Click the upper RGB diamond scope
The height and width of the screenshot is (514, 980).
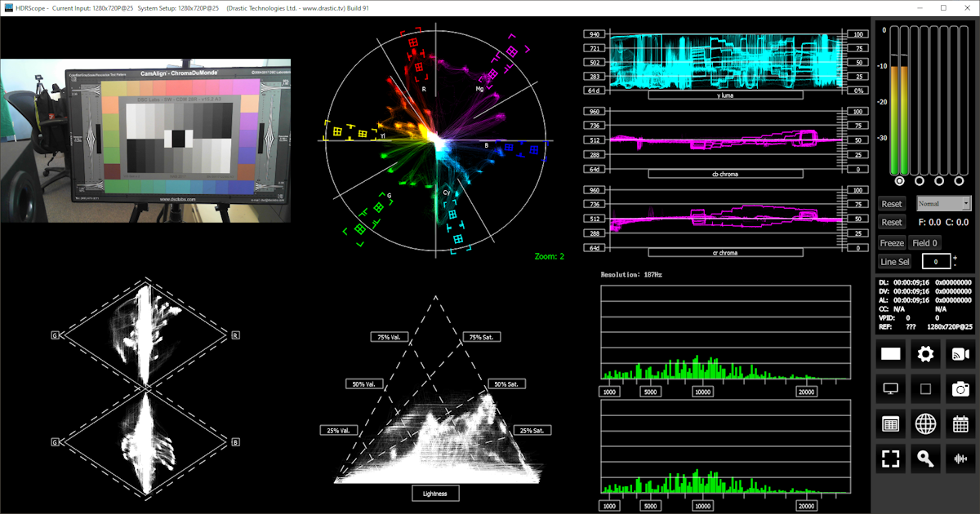click(x=145, y=335)
